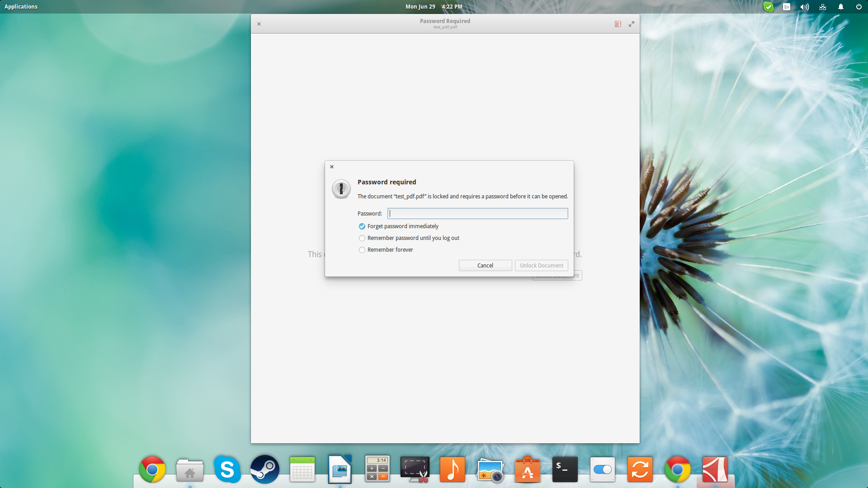Select Remember password until you log out
This screenshot has width=868, height=488.
[362, 238]
